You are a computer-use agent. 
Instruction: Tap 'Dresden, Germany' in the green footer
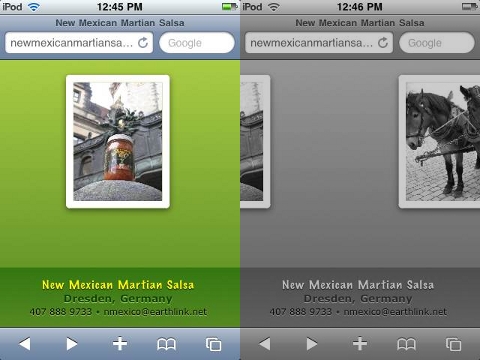[x=118, y=298]
